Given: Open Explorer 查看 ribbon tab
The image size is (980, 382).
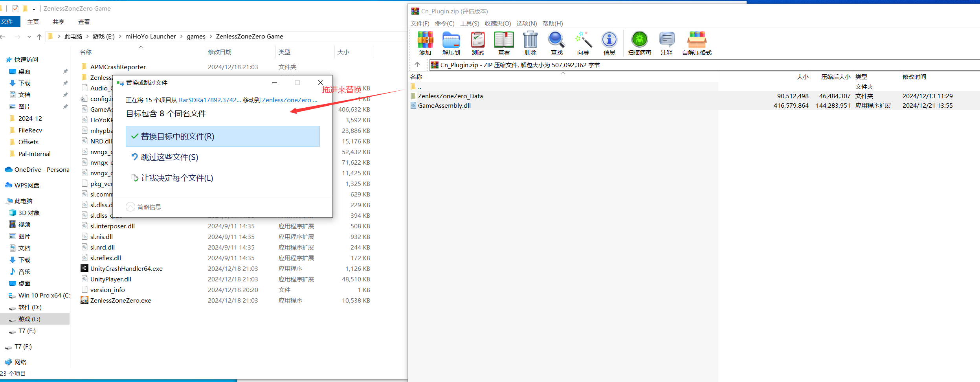Looking at the screenshot, I should pyautogui.click(x=84, y=22).
